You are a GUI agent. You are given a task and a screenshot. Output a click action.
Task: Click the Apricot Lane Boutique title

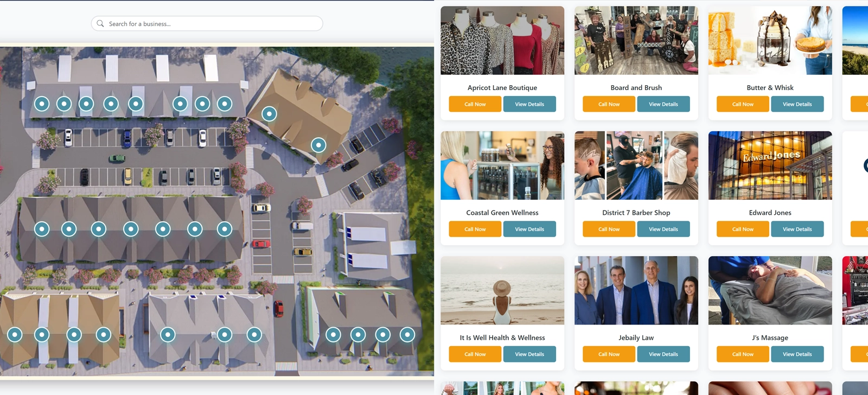point(502,87)
